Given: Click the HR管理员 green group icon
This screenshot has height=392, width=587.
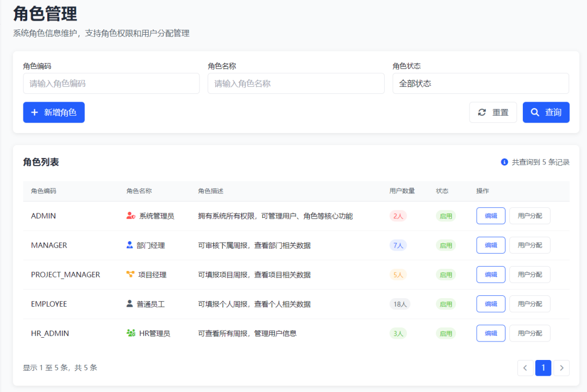Looking at the screenshot, I should [130, 333].
